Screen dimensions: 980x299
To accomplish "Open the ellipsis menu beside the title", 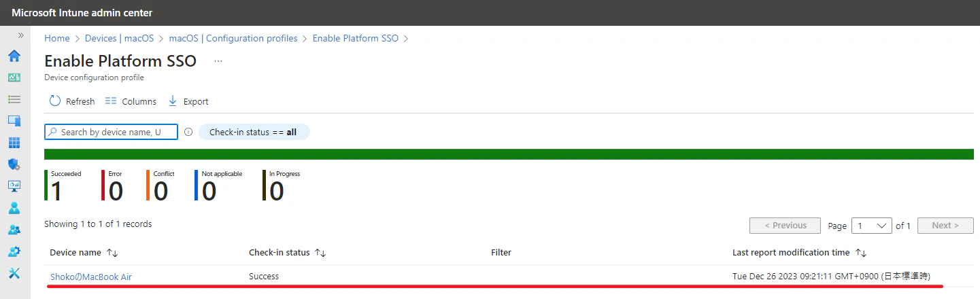I will click(218, 61).
